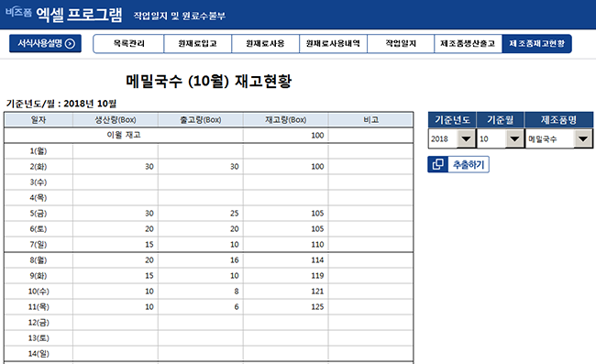Select the date cell 4(목)

[x=39, y=197]
